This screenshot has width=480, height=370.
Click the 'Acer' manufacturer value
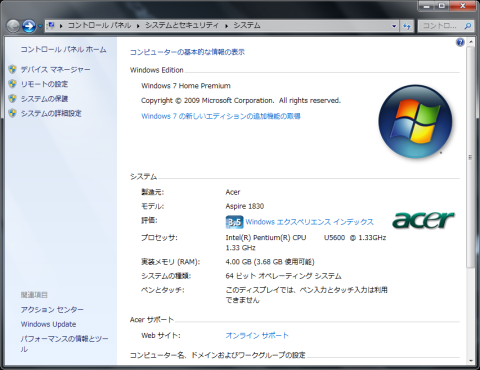point(233,192)
